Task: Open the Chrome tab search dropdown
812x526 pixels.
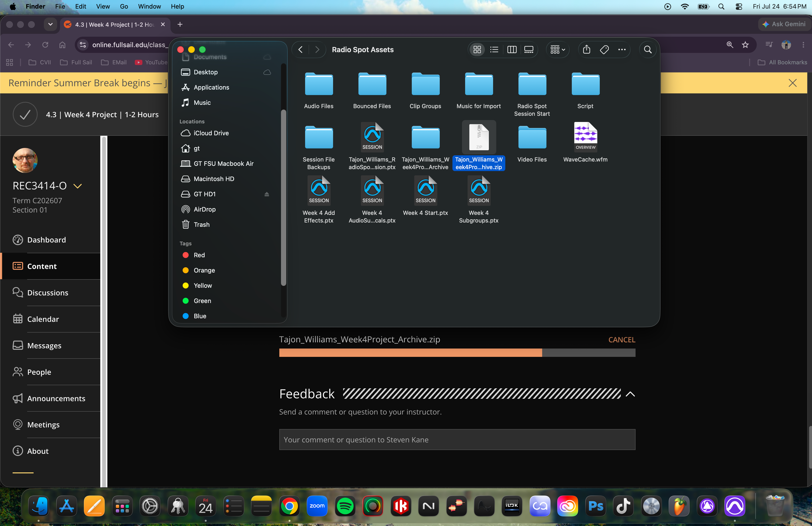Action: coord(50,24)
